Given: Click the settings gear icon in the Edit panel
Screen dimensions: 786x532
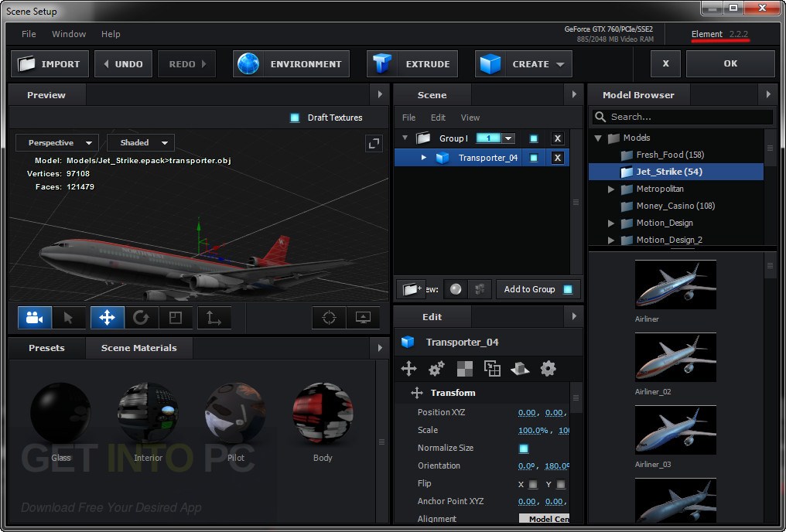Looking at the screenshot, I should coord(548,369).
